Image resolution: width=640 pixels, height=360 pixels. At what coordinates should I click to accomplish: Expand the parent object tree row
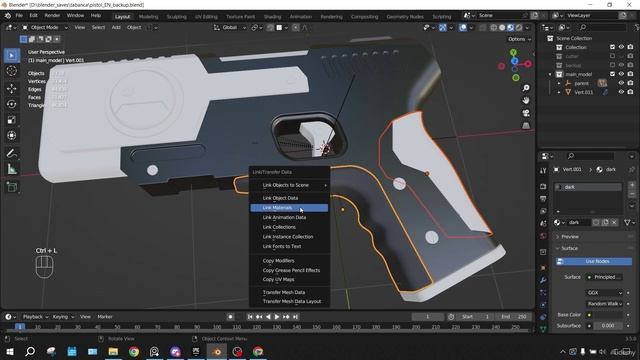click(559, 83)
